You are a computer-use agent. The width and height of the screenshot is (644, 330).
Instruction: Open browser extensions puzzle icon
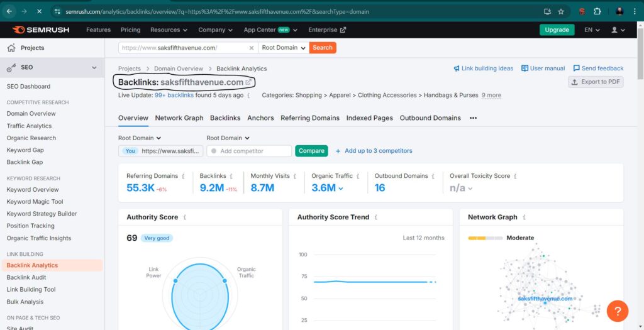point(597,11)
